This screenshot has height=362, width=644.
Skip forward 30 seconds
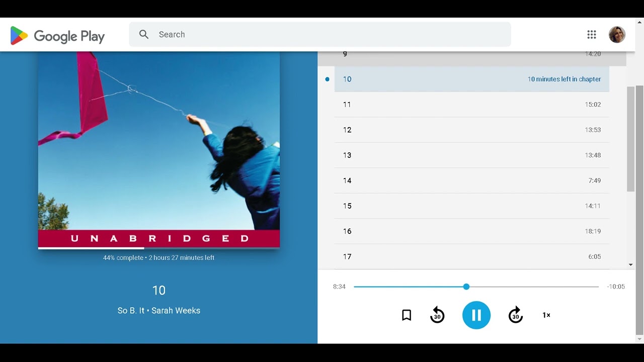(x=515, y=315)
